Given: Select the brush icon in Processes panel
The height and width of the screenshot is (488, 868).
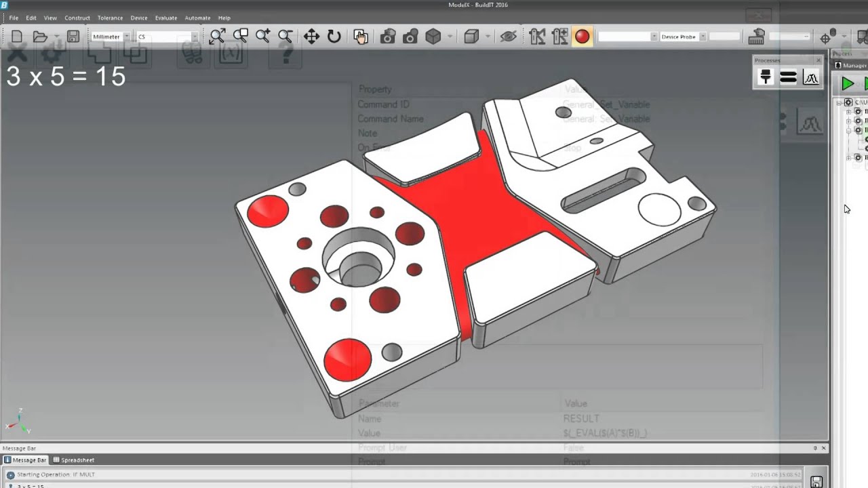Looking at the screenshot, I should [x=766, y=78].
